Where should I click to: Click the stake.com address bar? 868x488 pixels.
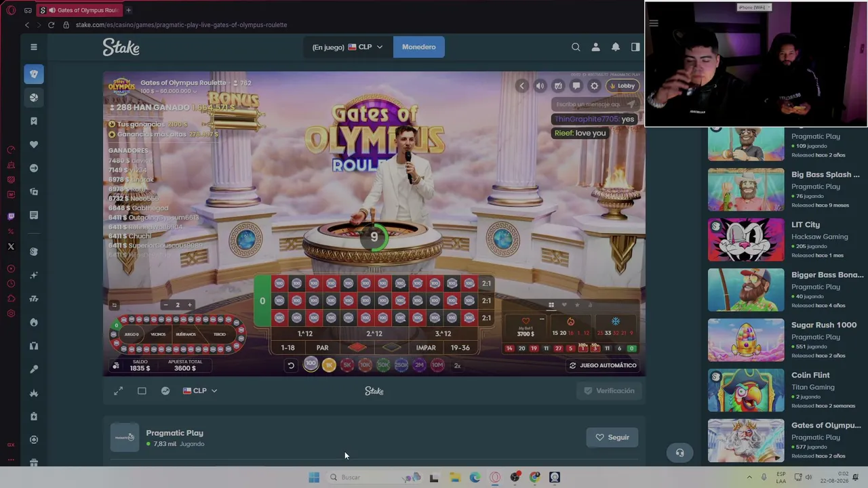(x=181, y=24)
